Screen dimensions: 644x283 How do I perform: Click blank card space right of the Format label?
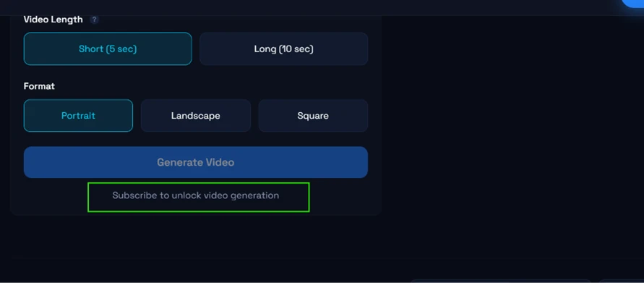tap(212, 86)
